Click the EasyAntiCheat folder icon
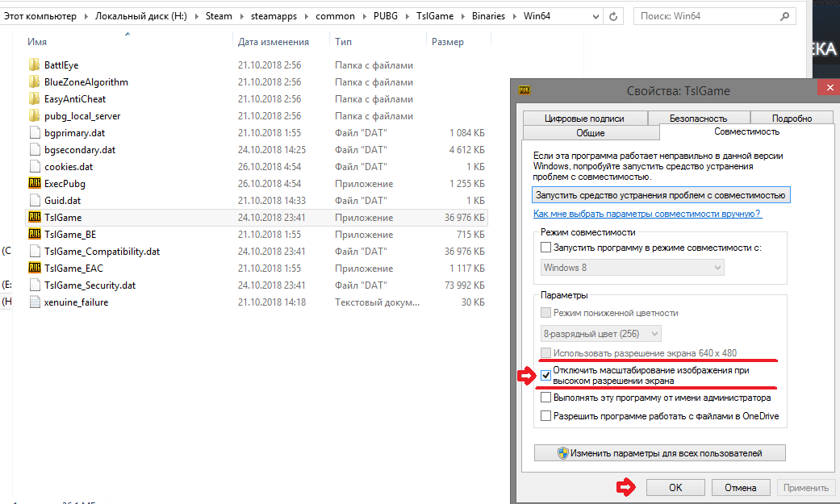Screen dimensions: 840x504 (x=34, y=99)
